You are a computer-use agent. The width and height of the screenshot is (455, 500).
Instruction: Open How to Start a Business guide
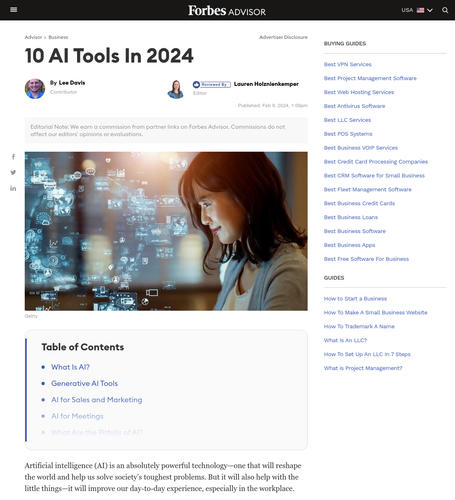[x=355, y=299]
